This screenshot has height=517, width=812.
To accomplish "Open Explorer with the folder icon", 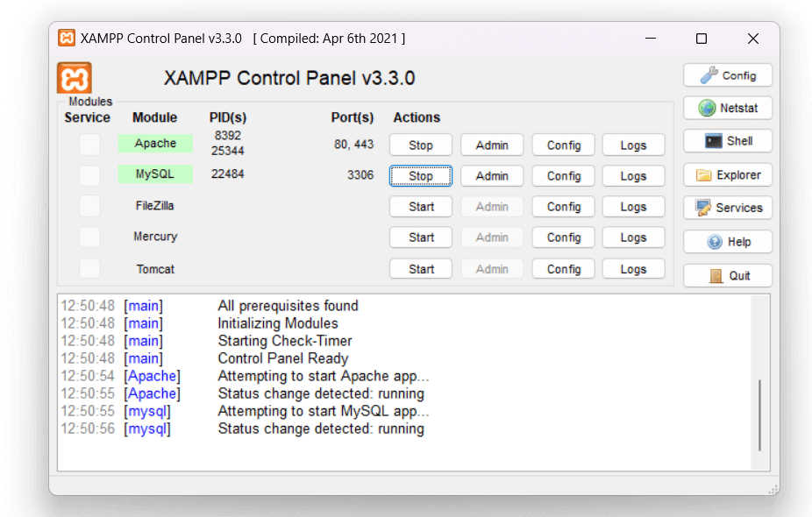I will [x=727, y=174].
